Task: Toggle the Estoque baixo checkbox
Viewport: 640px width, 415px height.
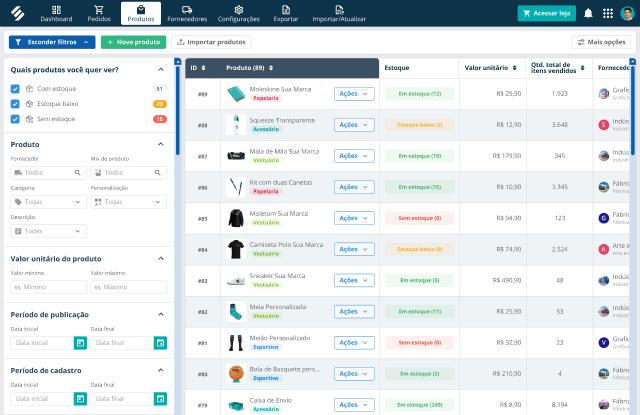Action: 15,104
